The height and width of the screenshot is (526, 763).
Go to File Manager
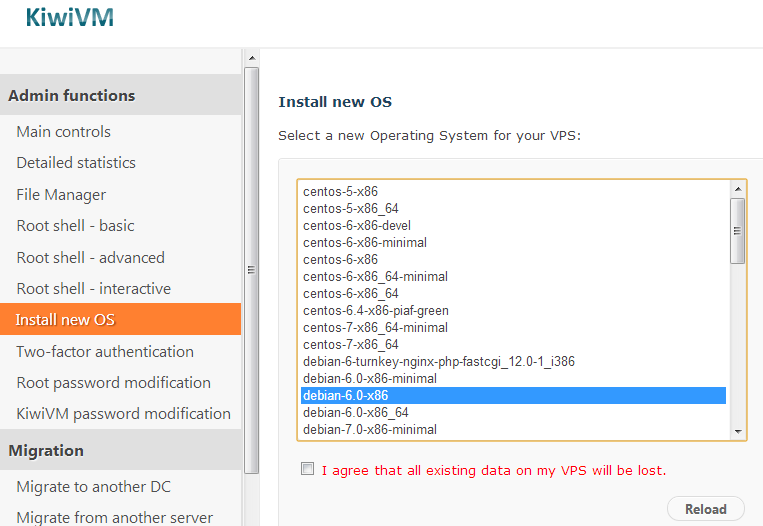[61, 195]
